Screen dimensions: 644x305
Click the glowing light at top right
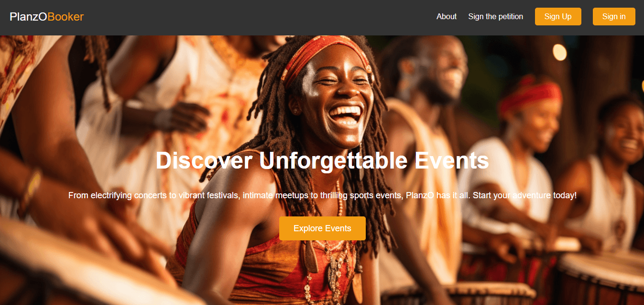pyautogui.click(x=559, y=52)
